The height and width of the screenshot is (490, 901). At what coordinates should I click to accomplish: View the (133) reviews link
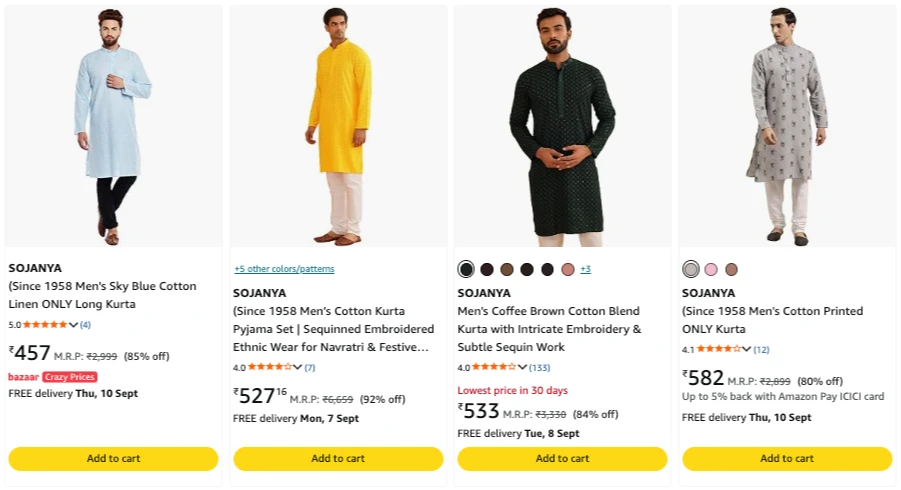click(x=540, y=367)
